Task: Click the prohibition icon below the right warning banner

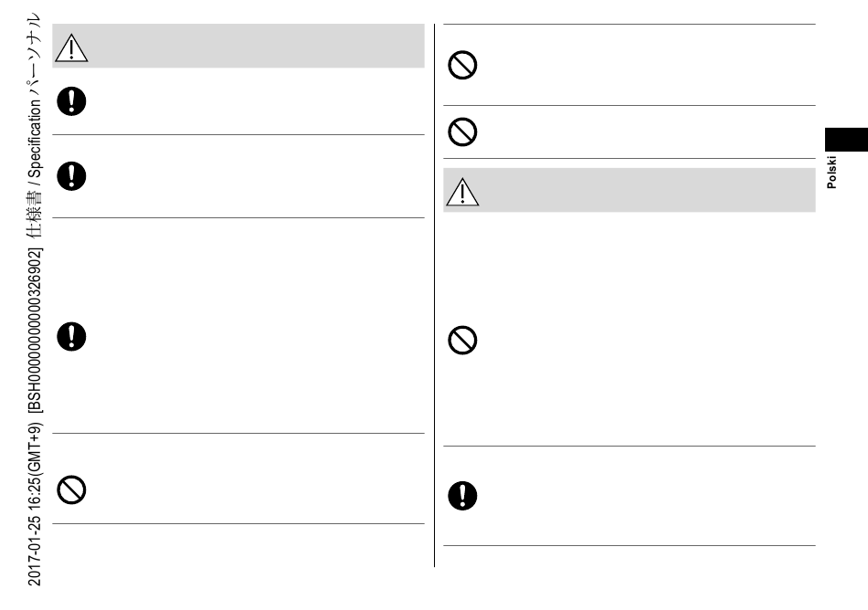Action: click(x=462, y=340)
